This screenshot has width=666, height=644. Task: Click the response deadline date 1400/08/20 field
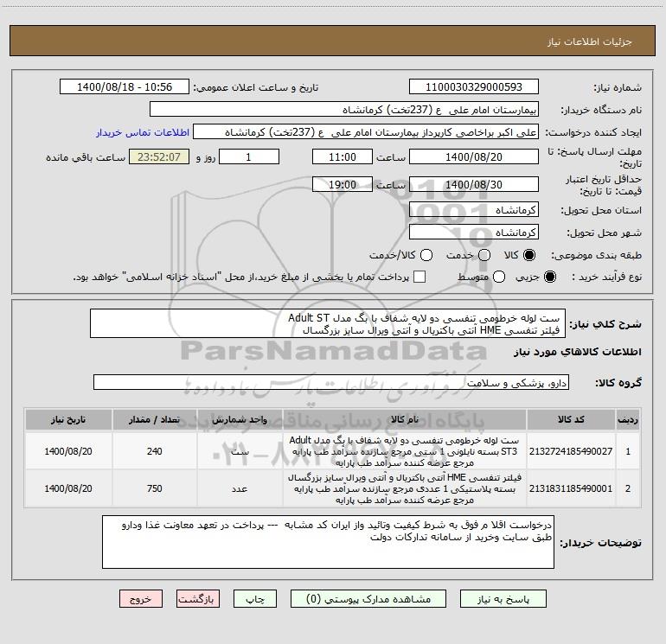click(474, 156)
